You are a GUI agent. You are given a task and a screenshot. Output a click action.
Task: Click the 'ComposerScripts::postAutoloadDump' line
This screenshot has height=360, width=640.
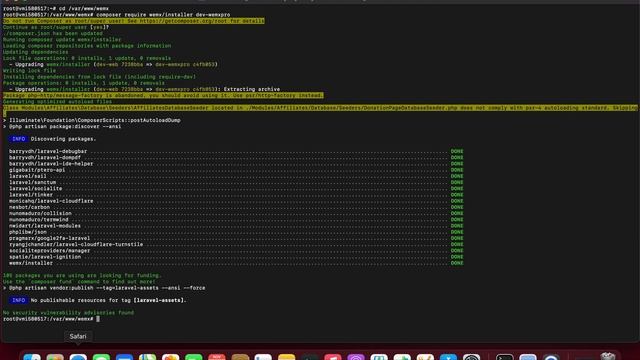pyautogui.click(x=92, y=120)
